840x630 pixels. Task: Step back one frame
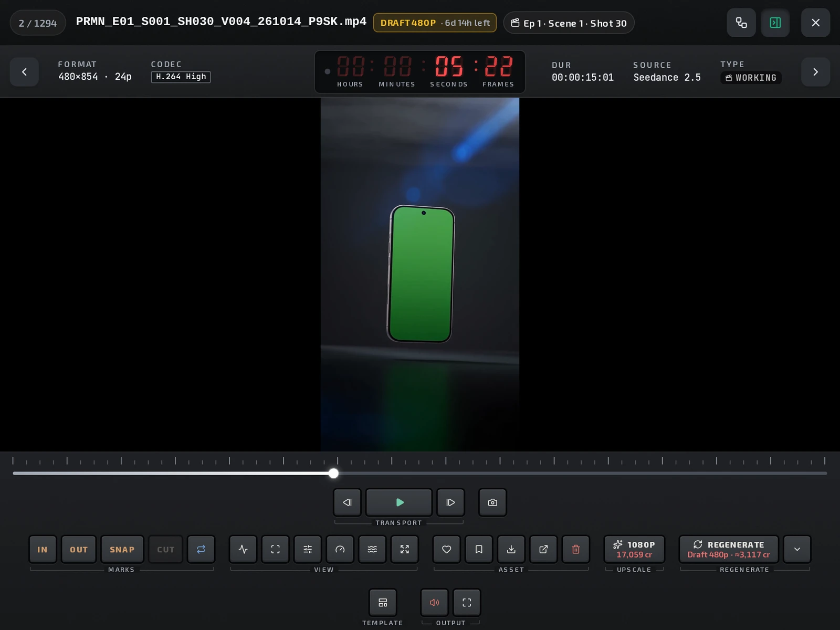pos(347,502)
